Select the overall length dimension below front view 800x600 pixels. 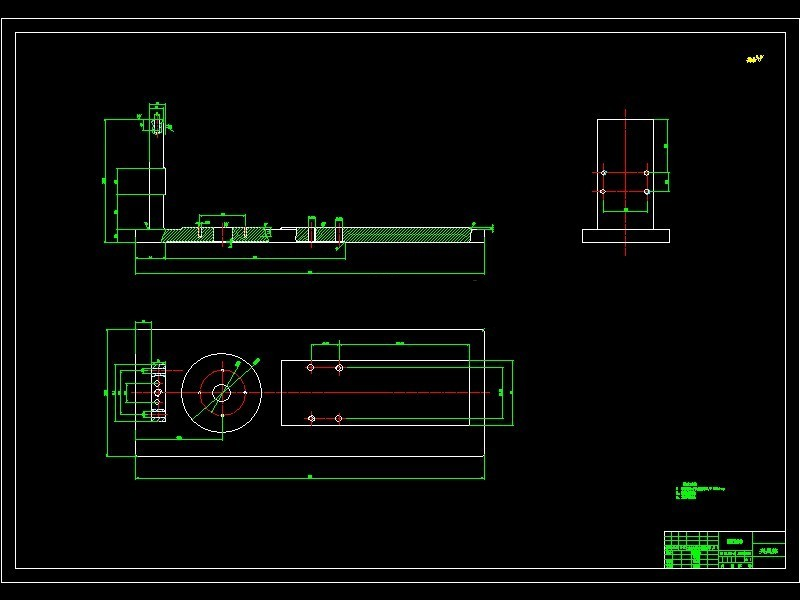pyautogui.click(x=310, y=273)
